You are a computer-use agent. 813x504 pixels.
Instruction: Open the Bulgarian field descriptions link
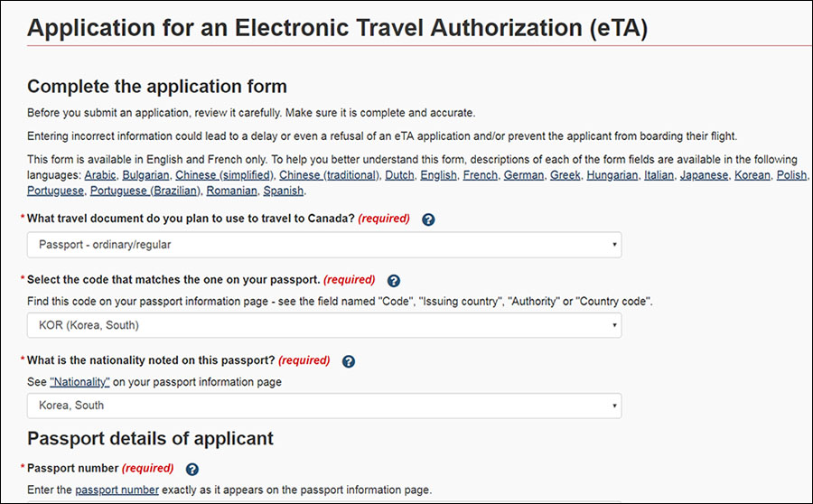tap(145, 175)
